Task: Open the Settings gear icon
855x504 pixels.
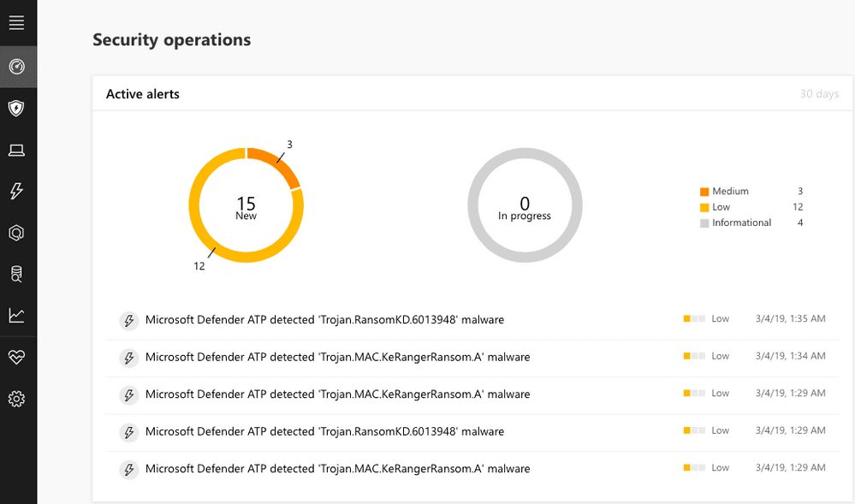Action: [16, 399]
